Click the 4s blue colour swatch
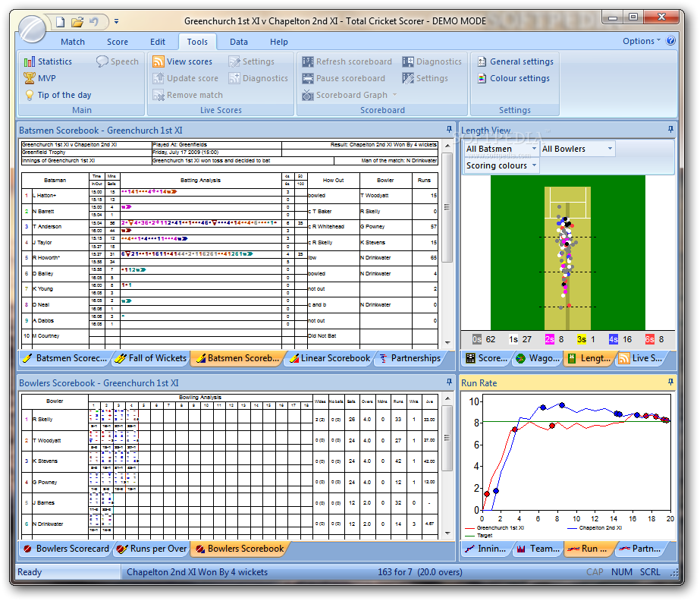Viewport: 700px width, 601px height. 614,340
